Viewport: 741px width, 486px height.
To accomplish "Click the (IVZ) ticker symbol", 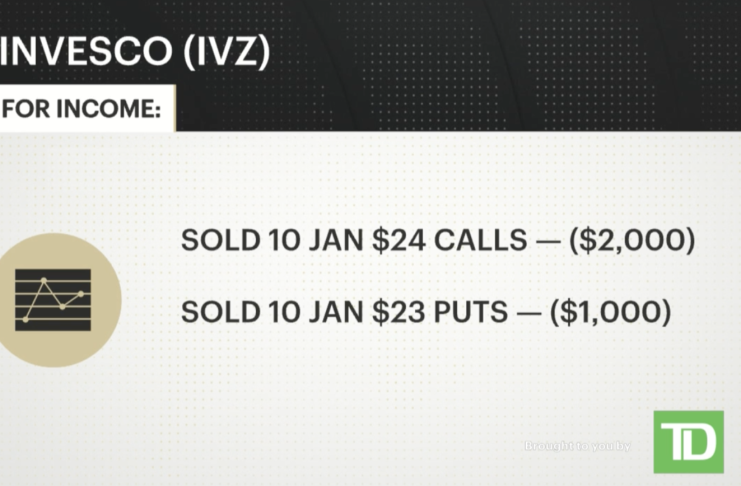I will [225, 54].
